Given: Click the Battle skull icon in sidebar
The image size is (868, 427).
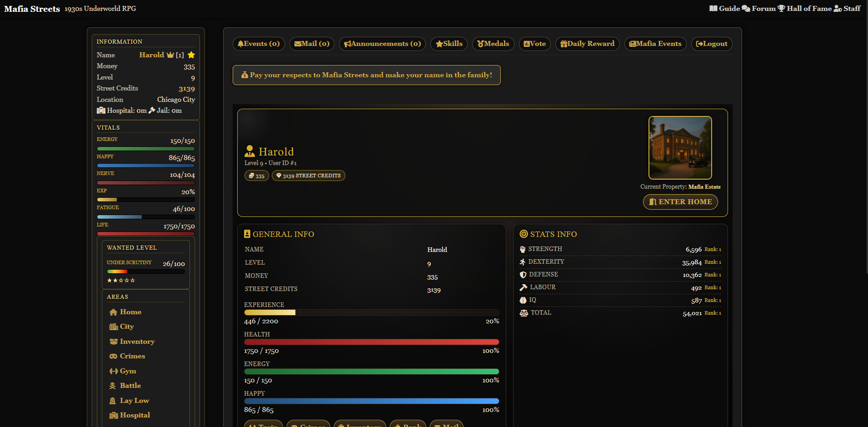Looking at the screenshot, I should 113,386.
